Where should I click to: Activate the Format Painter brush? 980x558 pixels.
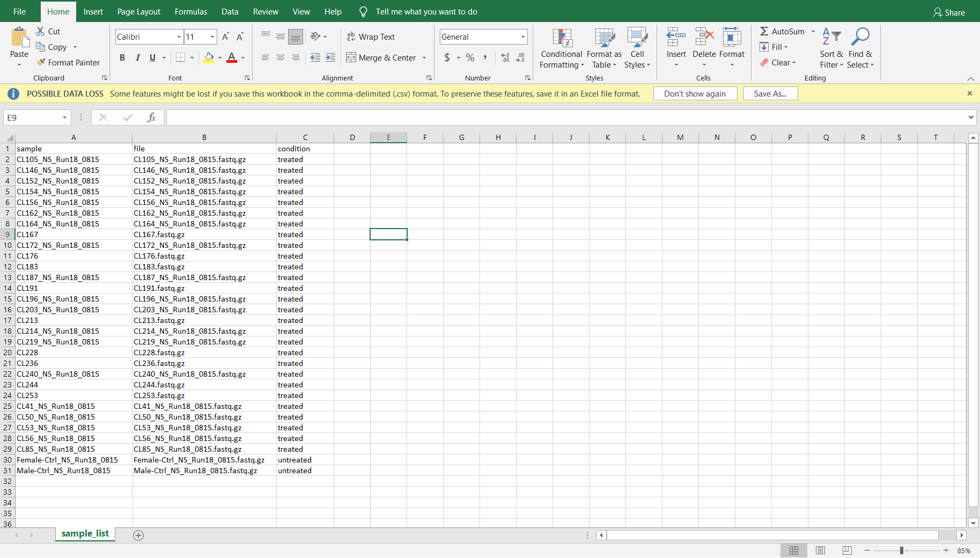tap(40, 62)
